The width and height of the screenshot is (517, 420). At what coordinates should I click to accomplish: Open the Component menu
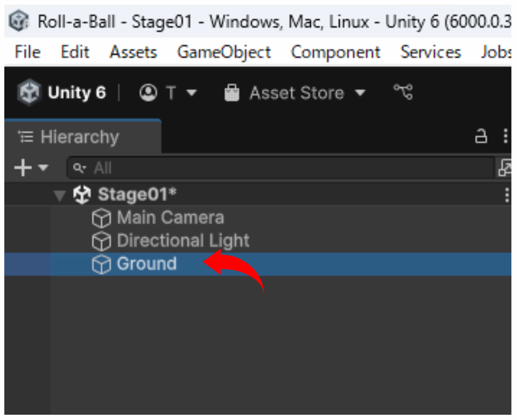click(x=335, y=52)
